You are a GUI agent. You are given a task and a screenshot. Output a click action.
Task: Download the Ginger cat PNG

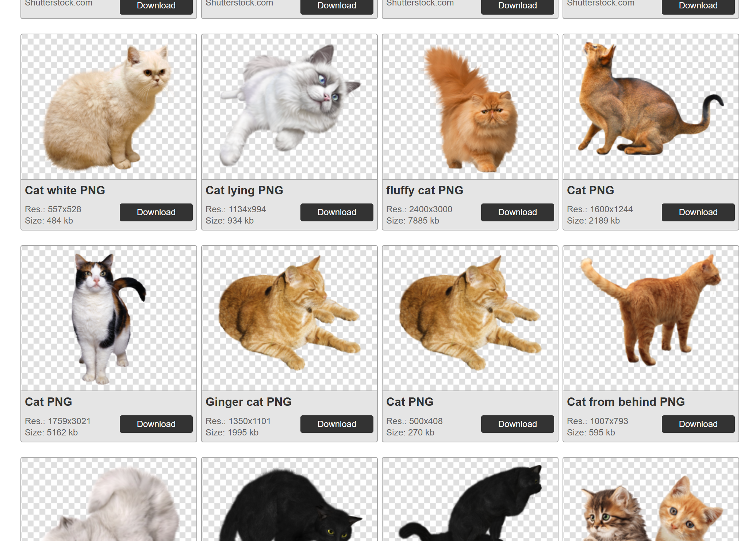(x=337, y=424)
